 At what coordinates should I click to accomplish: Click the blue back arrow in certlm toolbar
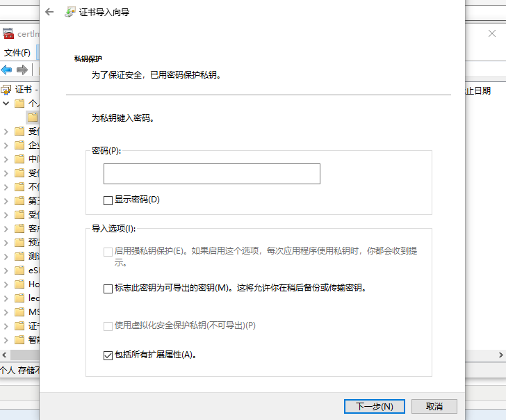(x=6, y=70)
